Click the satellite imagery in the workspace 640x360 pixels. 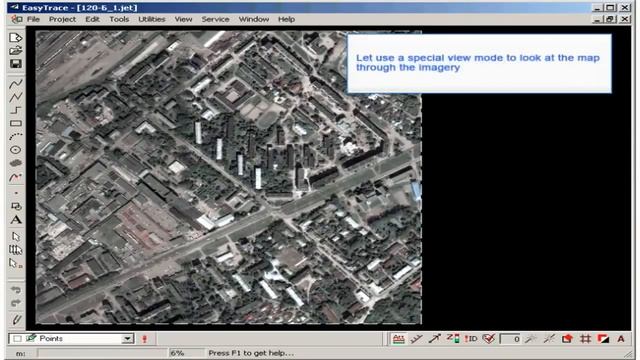coord(229,178)
